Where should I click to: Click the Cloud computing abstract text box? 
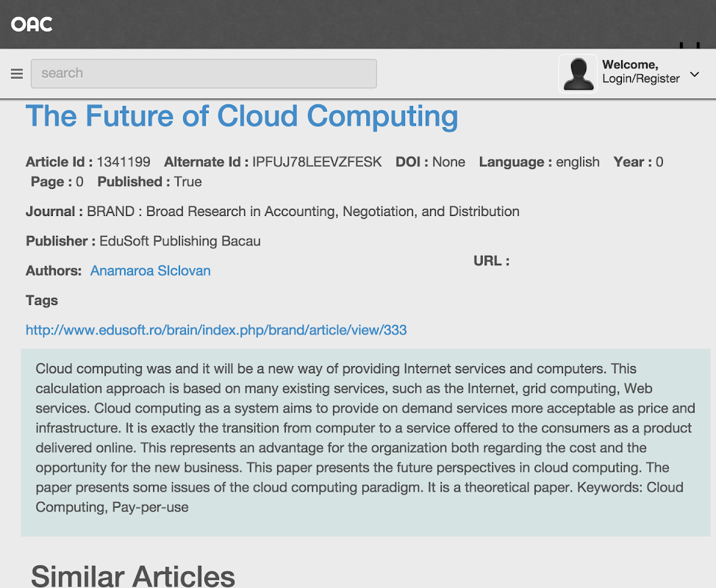(x=365, y=437)
